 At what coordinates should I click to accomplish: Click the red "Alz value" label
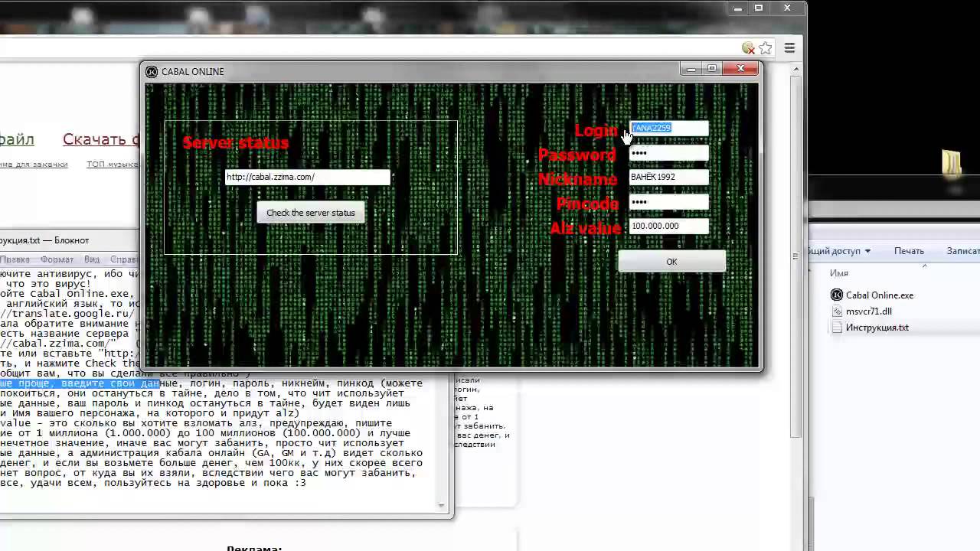[x=586, y=228]
